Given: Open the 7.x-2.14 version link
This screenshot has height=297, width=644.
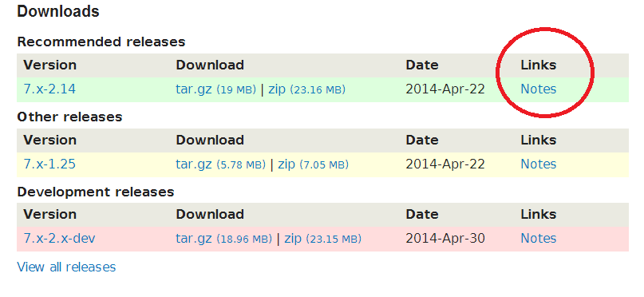Looking at the screenshot, I should pyautogui.click(x=49, y=89).
